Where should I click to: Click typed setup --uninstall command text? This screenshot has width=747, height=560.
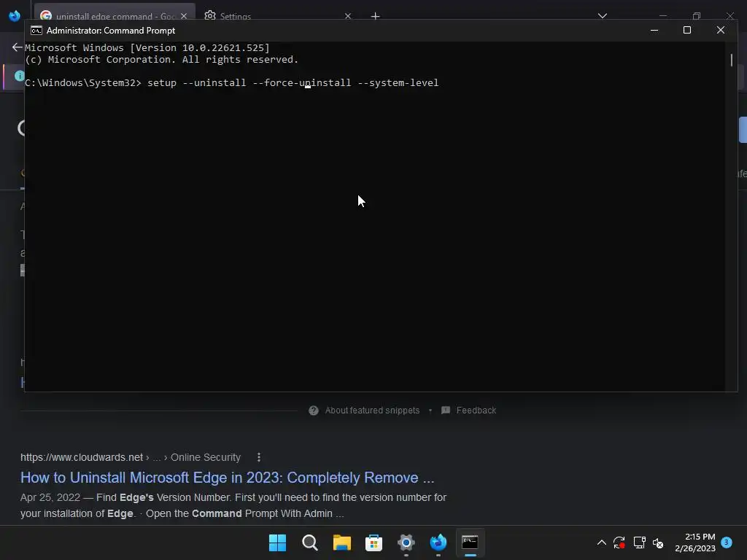click(x=293, y=83)
